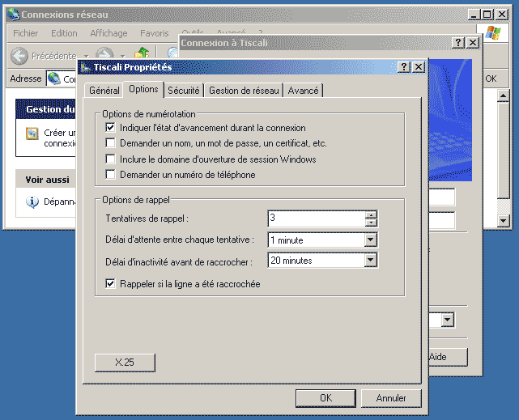Open the Favoris menu in Connexions réseau
This screenshot has width=519, height=420.
click(x=155, y=33)
